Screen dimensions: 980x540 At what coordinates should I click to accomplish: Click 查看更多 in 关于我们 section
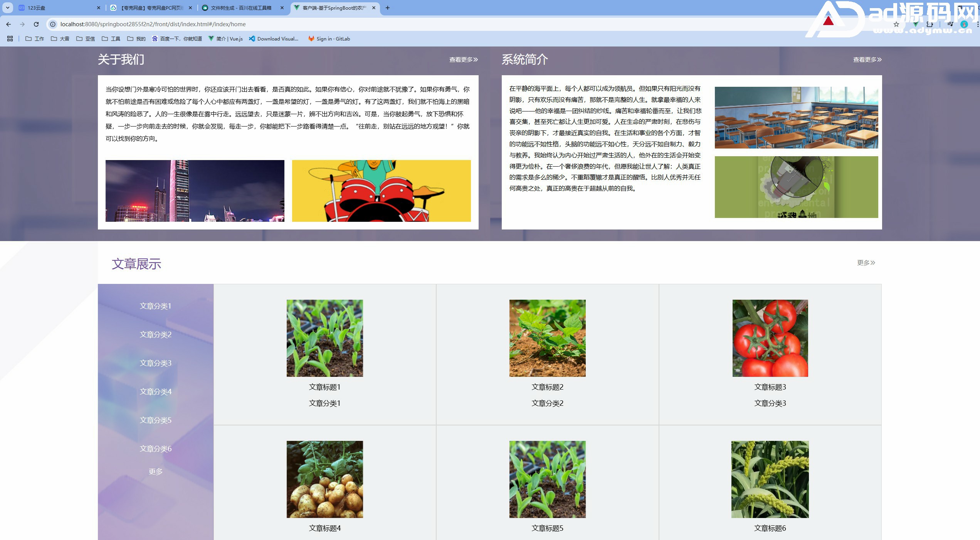(x=463, y=59)
